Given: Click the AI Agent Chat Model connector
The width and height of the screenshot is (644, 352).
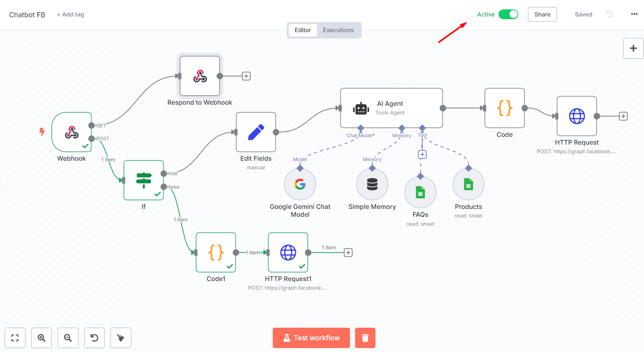Looking at the screenshot, I should pyautogui.click(x=361, y=128).
